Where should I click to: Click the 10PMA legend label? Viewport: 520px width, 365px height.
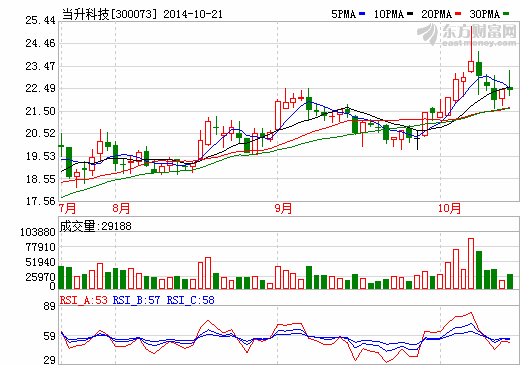pyautogui.click(x=389, y=14)
